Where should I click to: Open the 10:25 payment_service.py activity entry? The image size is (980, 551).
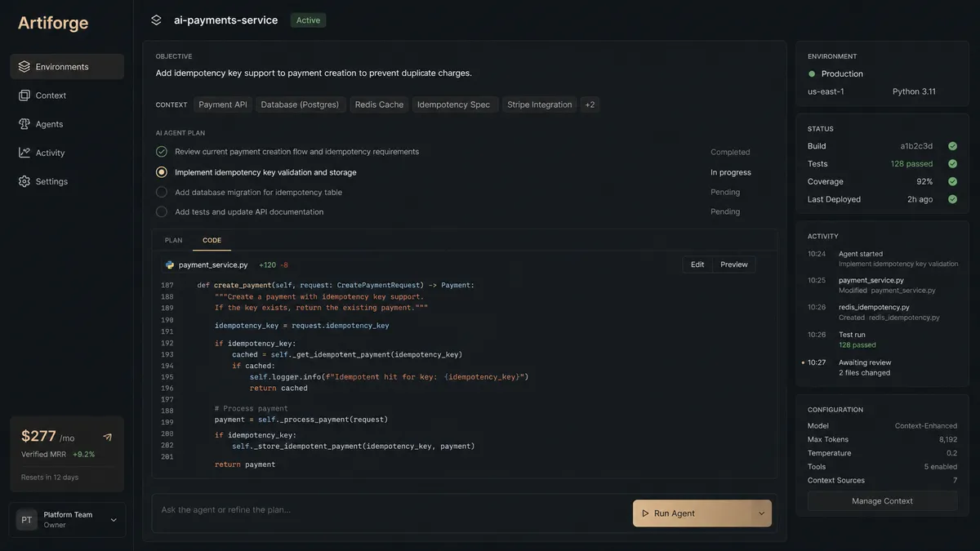click(x=882, y=285)
